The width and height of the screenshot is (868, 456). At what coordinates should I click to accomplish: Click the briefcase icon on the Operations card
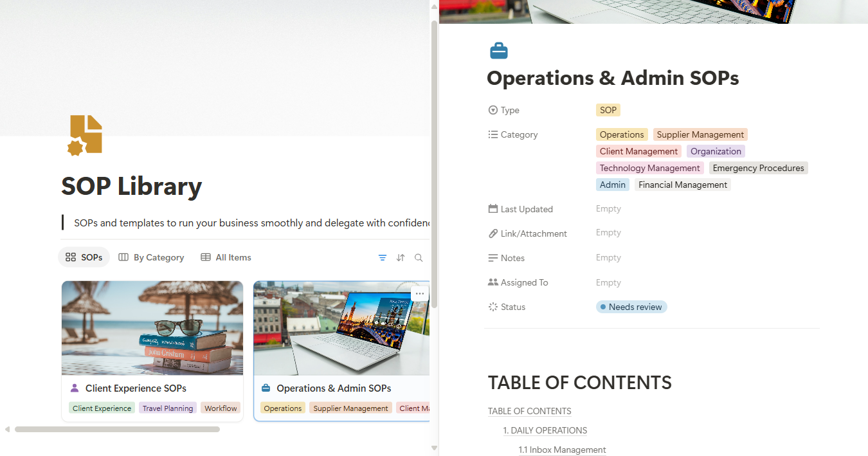point(266,388)
